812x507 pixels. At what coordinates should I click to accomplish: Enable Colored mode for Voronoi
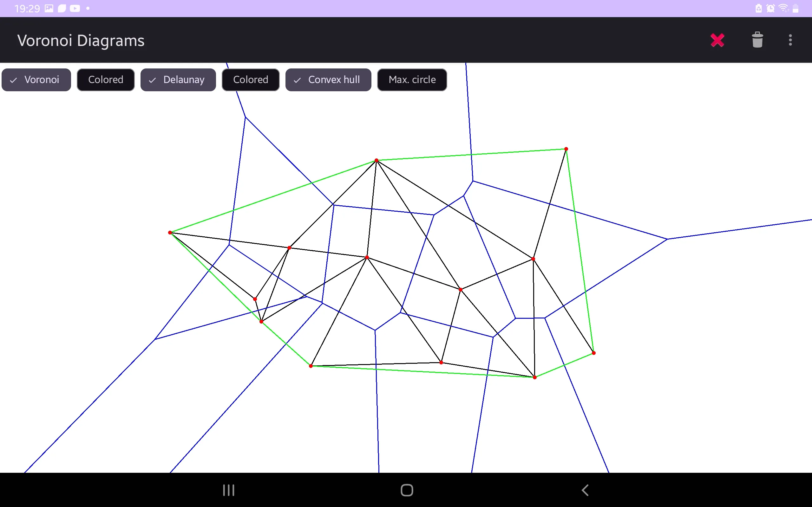(106, 80)
